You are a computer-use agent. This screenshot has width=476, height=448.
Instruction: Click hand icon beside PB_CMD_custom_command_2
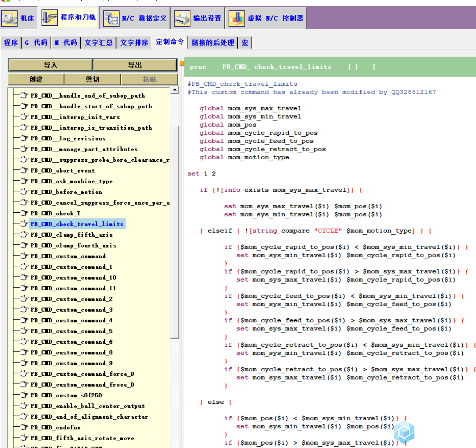coord(24,299)
